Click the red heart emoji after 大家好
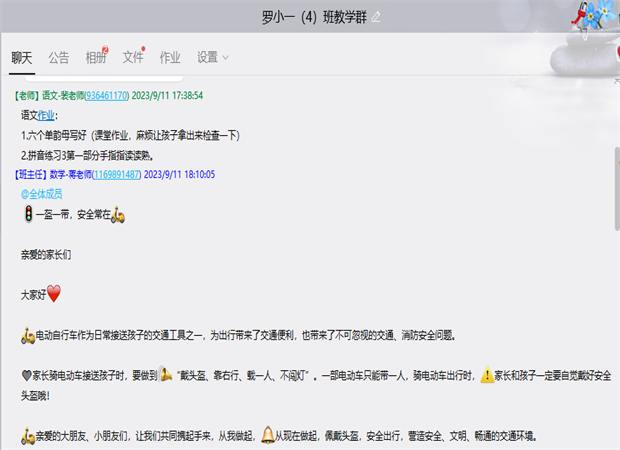The image size is (620, 450). [54, 294]
